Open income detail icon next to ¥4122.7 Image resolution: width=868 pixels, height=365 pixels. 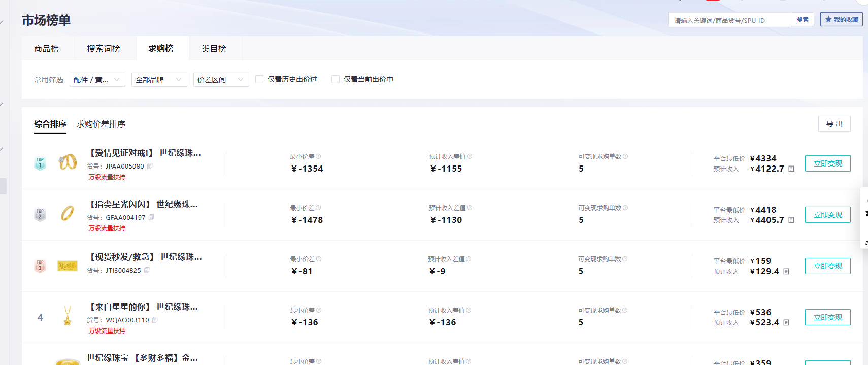click(x=791, y=169)
